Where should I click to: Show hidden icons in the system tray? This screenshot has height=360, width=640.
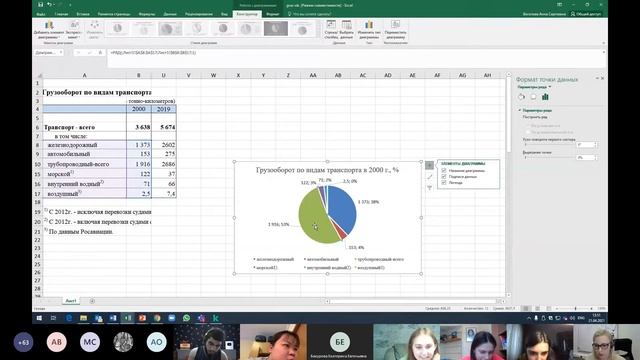tap(529, 318)
